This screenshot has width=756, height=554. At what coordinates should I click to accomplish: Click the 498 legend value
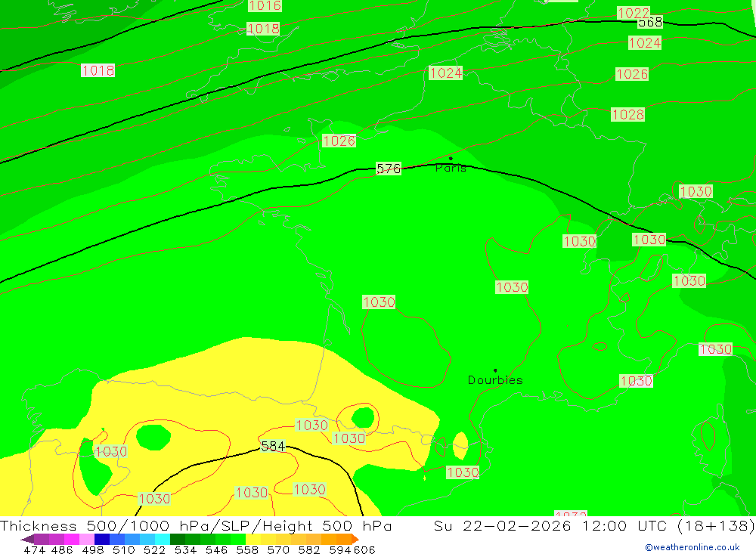tap(92, 549)
